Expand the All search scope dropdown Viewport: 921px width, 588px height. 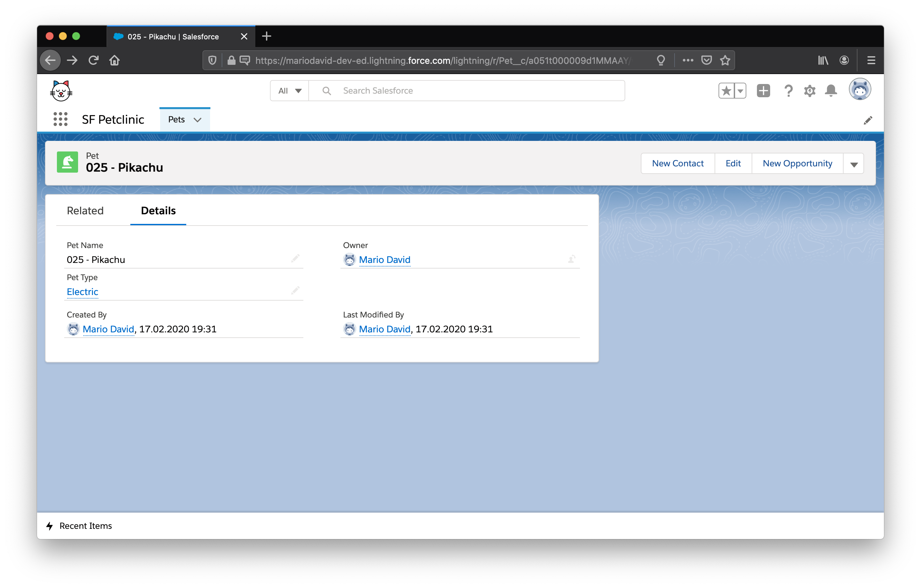pyautogui.click(x=289, y=91)
